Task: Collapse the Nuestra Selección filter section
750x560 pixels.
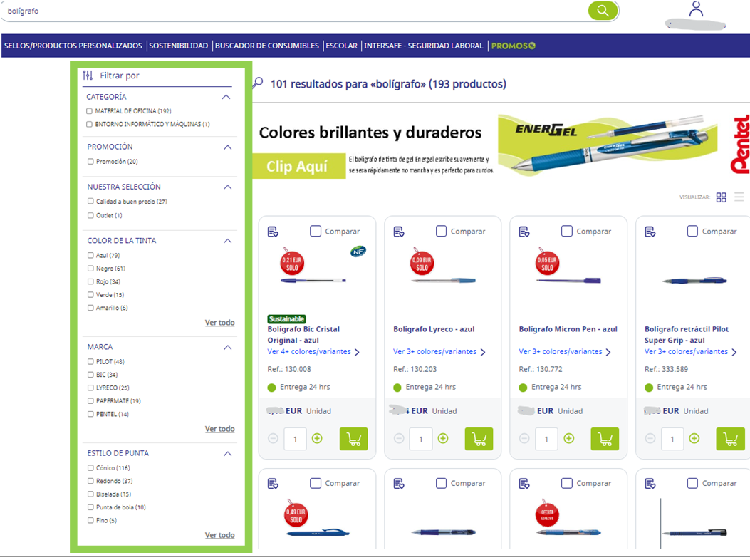Action: tap(228, 187)
